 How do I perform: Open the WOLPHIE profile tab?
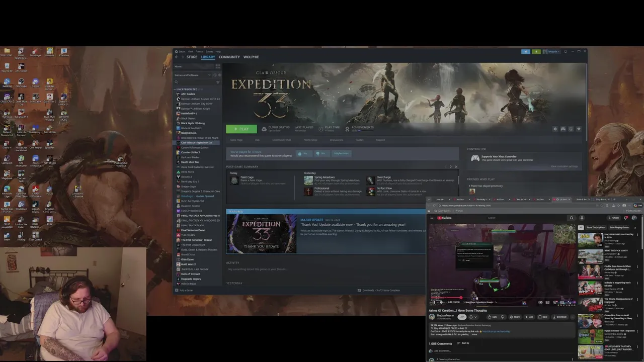tap(251, 57)
